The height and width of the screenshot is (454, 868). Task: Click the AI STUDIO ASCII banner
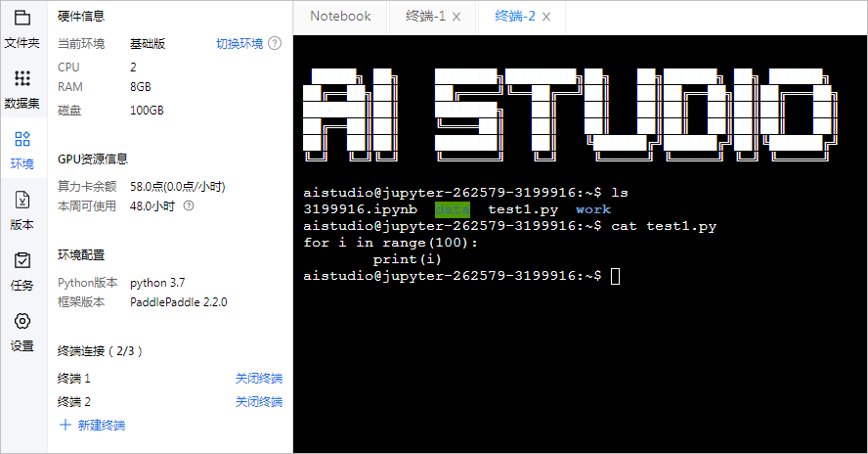pos(570,114)
